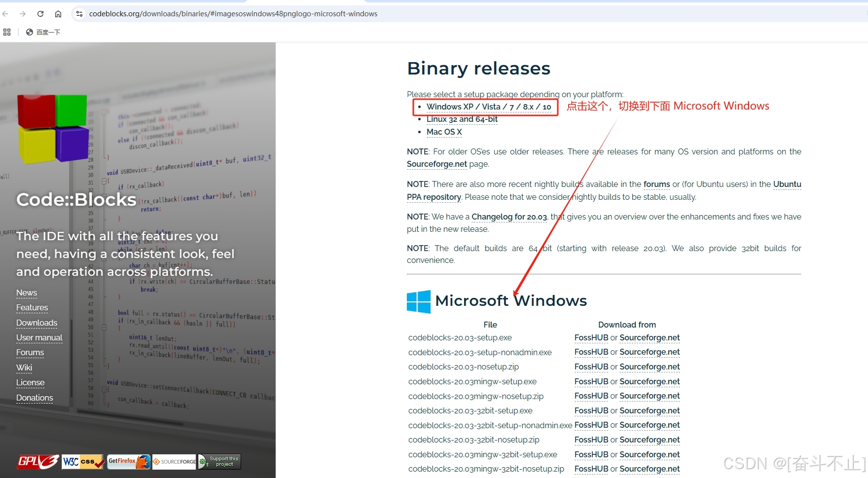Image resolution: width=868 pixels, height=478 pixels.
Task: Click the SourceForge badge
Action: 174,462
